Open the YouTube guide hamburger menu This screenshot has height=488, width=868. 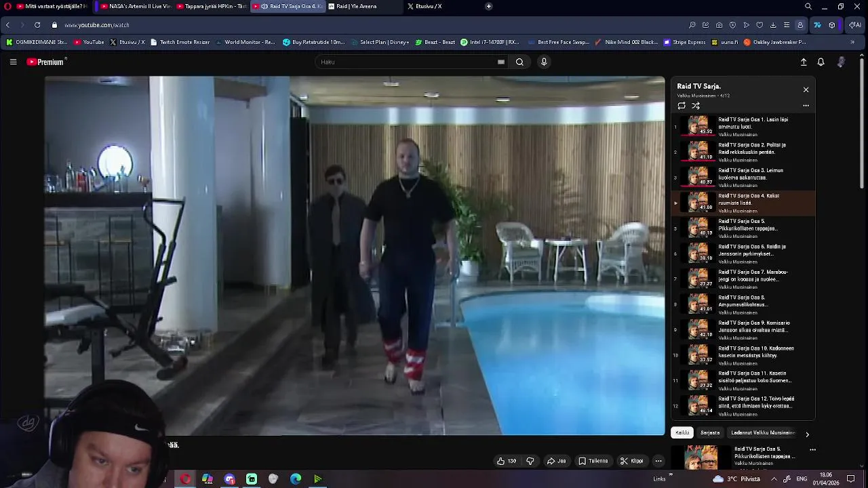(13, 62)
